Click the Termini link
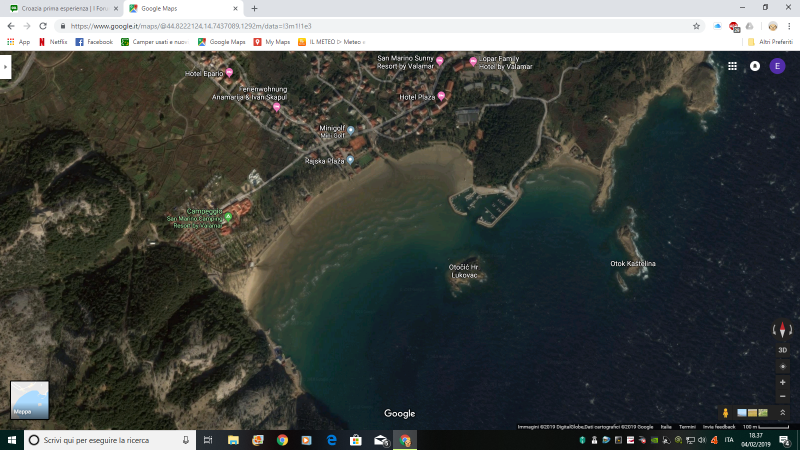800x450 pixels. [687, 426]
